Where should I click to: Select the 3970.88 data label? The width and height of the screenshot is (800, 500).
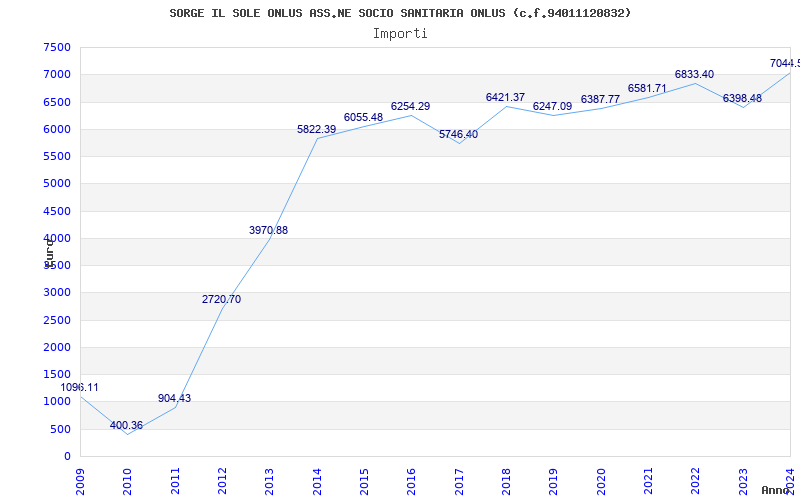(x=268, y=230)
